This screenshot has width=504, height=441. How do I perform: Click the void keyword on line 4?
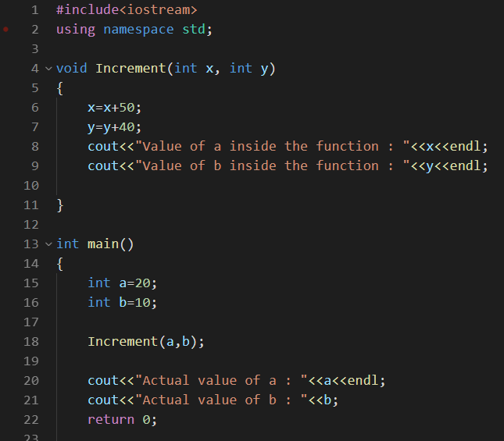(x=72, y=69)
